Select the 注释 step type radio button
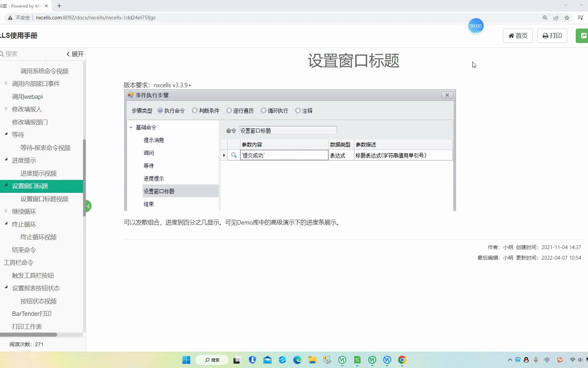Viewport: 588px width, 368px height. coord(298,110)
